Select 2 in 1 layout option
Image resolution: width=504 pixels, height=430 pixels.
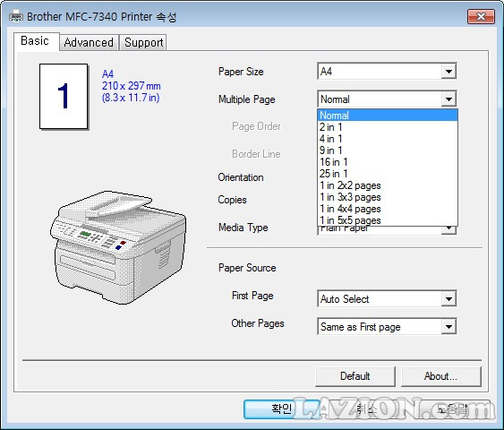tap(388, 127)
